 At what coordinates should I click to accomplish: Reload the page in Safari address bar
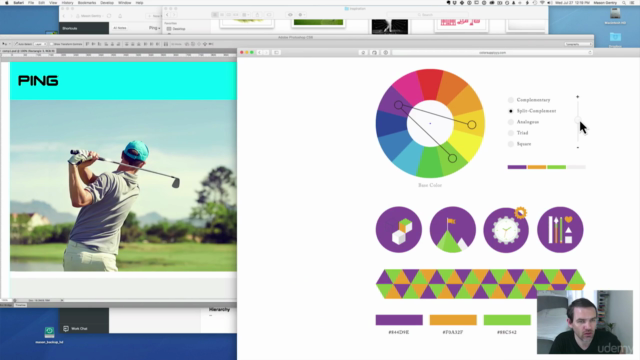[x=589, y=53]
